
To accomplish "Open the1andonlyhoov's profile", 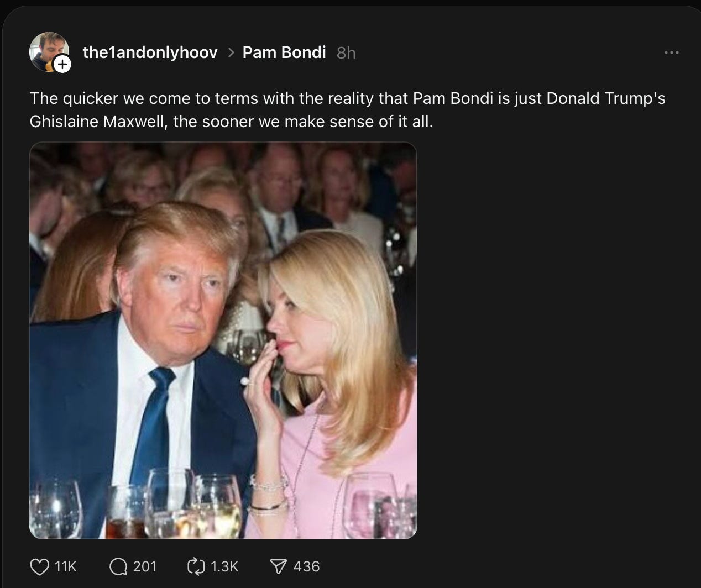I will pos(150,52).
